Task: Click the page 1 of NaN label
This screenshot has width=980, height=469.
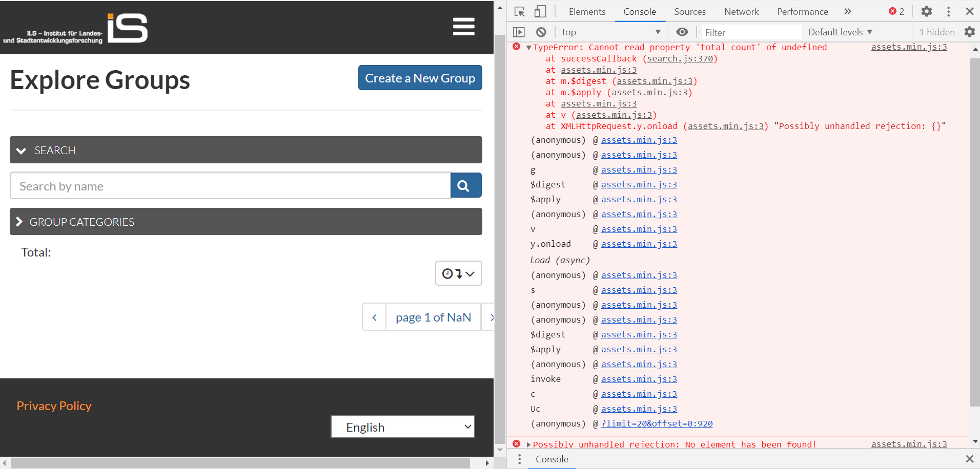Action: click(433, 317)
